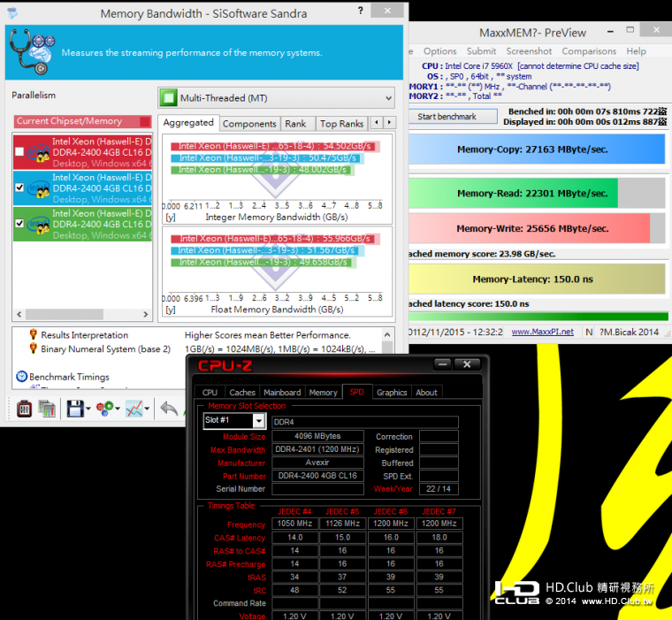Click the Part Number DDR4-2400 4GB CL16 field
This screenshot has width=672, height=620.
point(317,476)
